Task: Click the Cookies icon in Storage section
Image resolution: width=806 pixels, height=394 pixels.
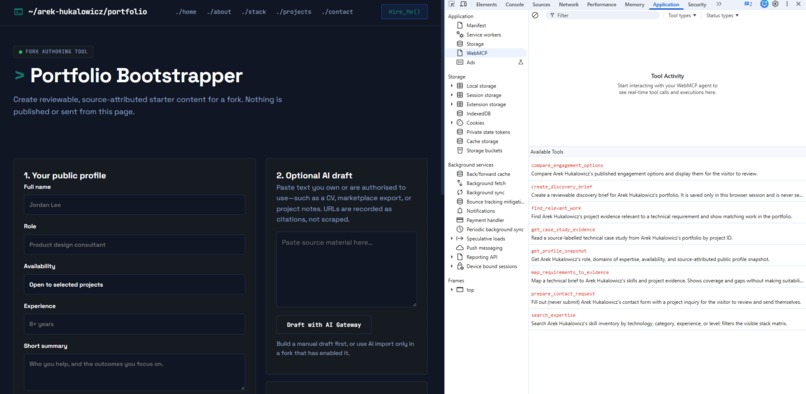Action: [x=460, y=122]
